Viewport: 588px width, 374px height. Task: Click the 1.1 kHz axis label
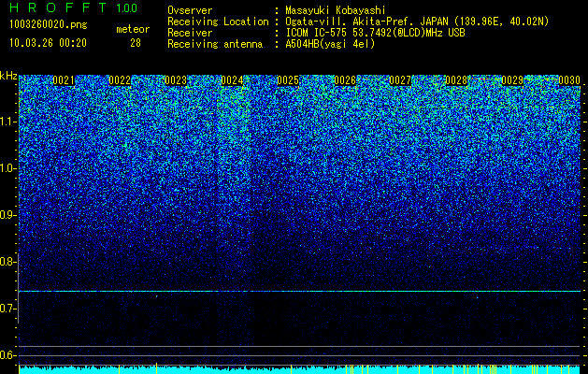(7, 122)
